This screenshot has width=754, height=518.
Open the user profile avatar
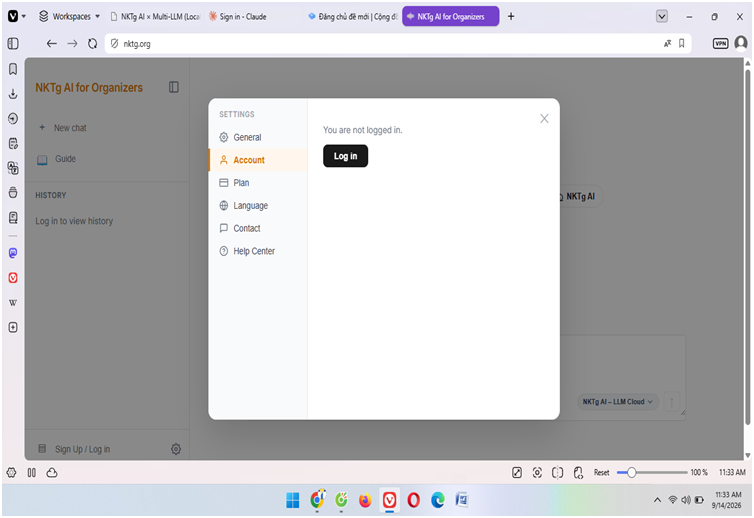click(x=741, y=43)
